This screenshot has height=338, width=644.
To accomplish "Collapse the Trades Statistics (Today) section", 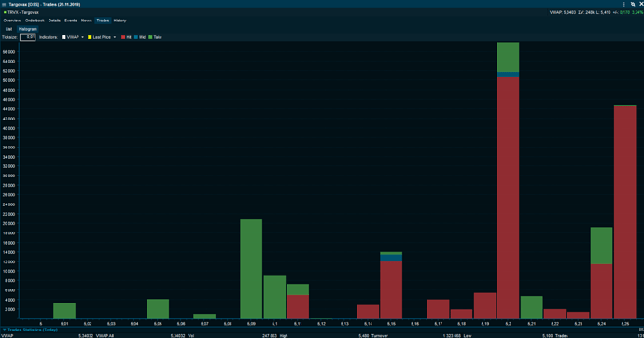I will coord(4,330).
